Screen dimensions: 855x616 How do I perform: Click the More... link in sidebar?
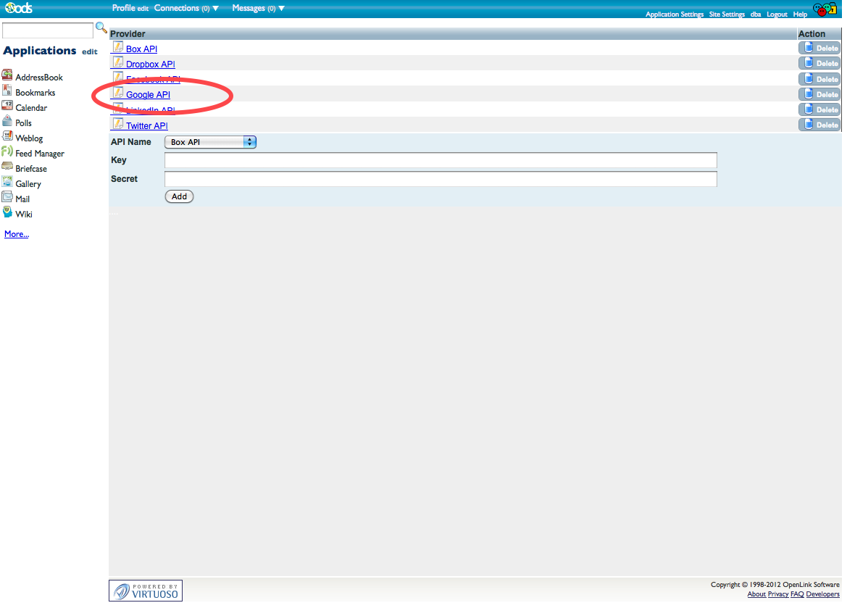[17, 234]
